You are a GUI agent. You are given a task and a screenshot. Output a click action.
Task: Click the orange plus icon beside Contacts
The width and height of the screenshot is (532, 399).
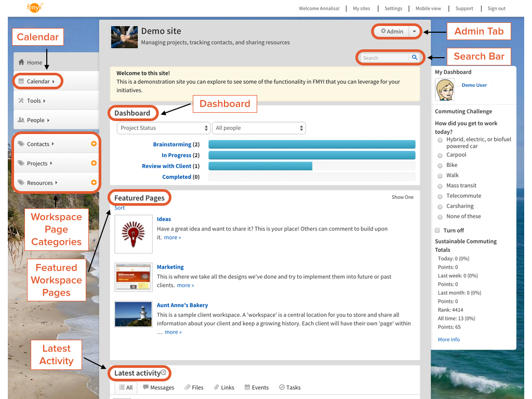tap(94, 144)
